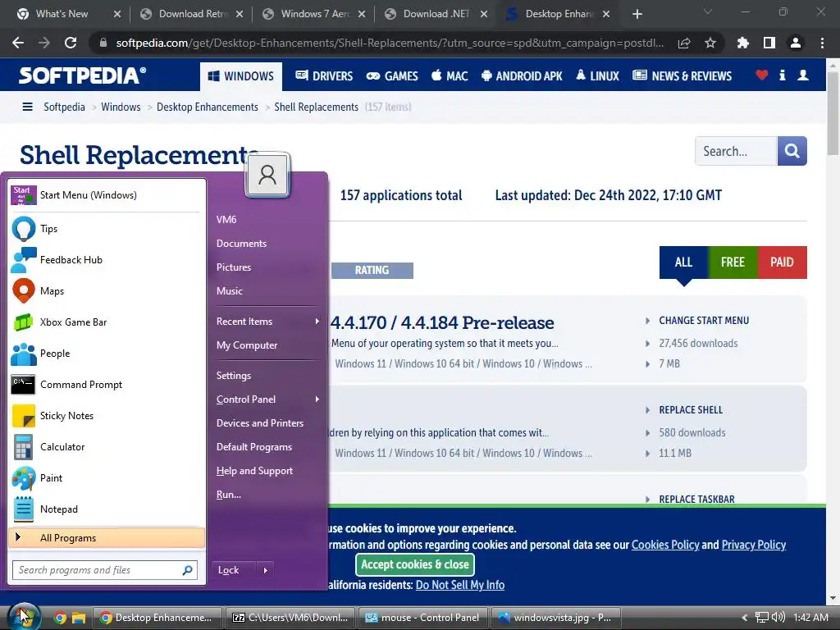
Task: Open the arrow next to Lock
Action: pos(265,570)
